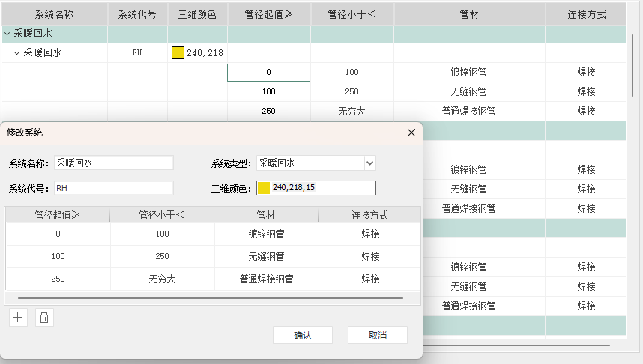643x364 pixels.
Task: Click the 三维颜色 value field in the dialog
Action: [x=322, y=187]
